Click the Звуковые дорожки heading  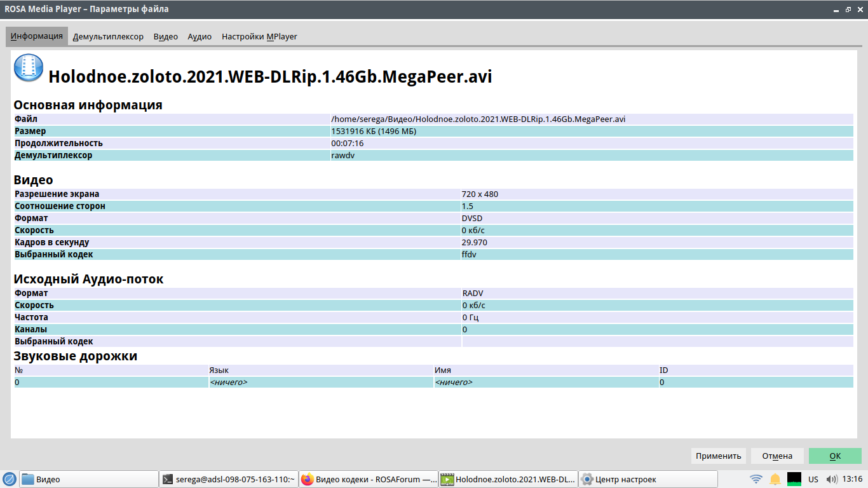pyautogui.click(x=76, y=356)
